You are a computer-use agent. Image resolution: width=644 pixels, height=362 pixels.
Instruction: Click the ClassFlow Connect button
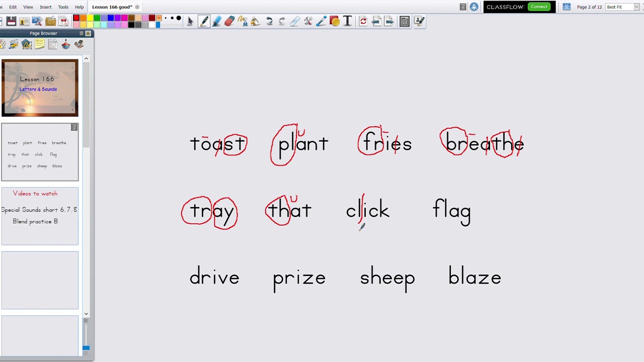point(539,7)
